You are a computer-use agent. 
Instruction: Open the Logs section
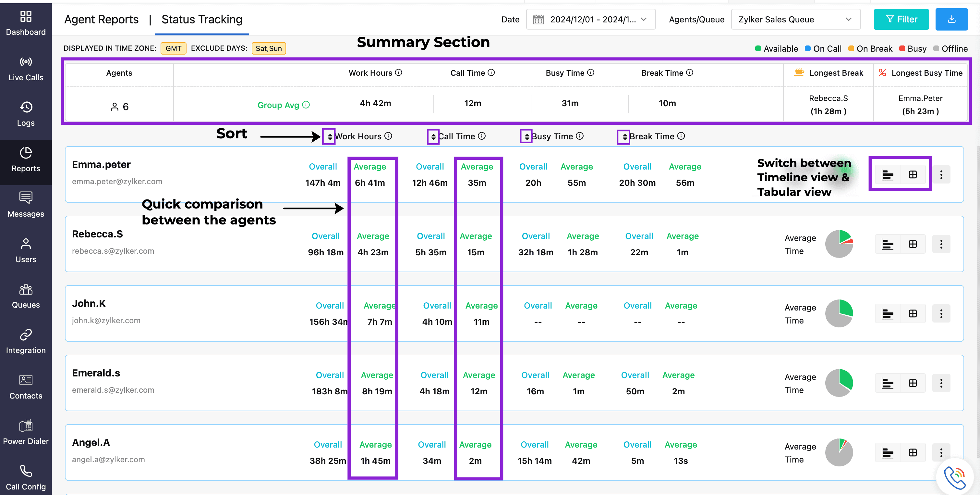pyautogui.click(x=26, y=114)
